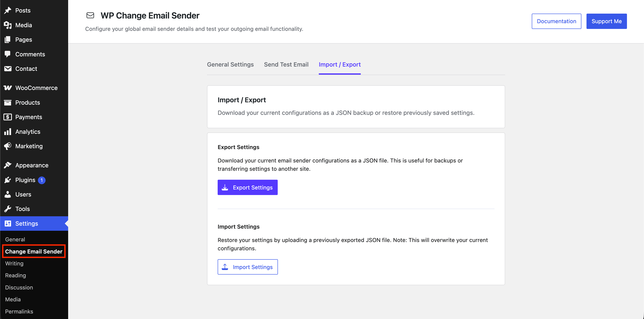Open the WooCommerce menu

[34, 88]
